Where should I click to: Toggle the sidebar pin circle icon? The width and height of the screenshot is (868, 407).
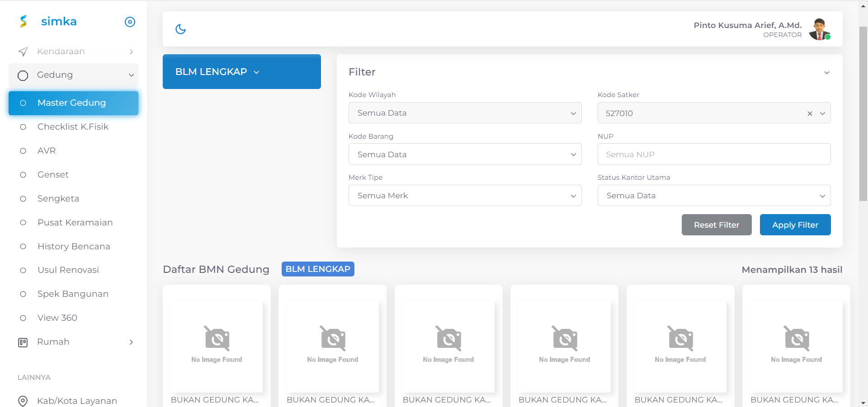click(130, 22)
